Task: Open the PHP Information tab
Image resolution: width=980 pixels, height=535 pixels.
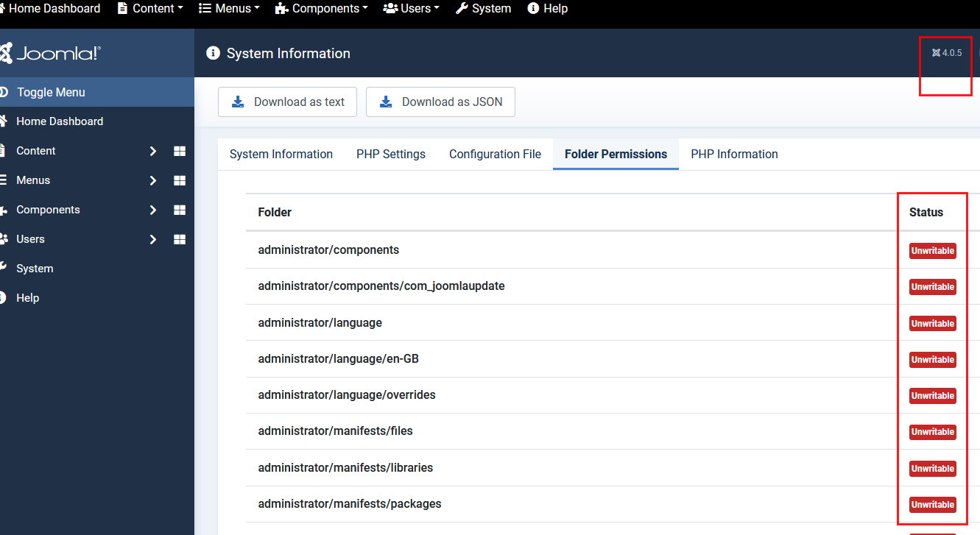Action: click(733, 154)
